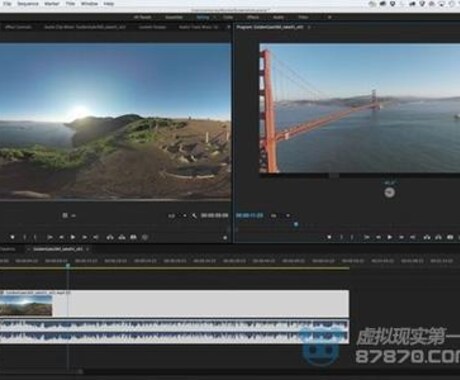The image size is (460, 380).
Task: Open the Source monitor settings wrench
Action: pyautogui.click(x=194, y=216)
